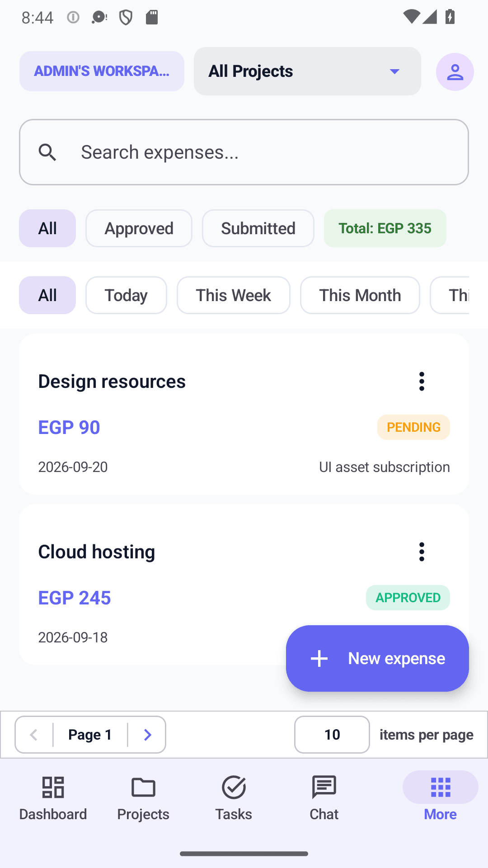This screenshot has height=868, width=488.
Task: Tap the plus icon on New expense
Action: [319, 658]
